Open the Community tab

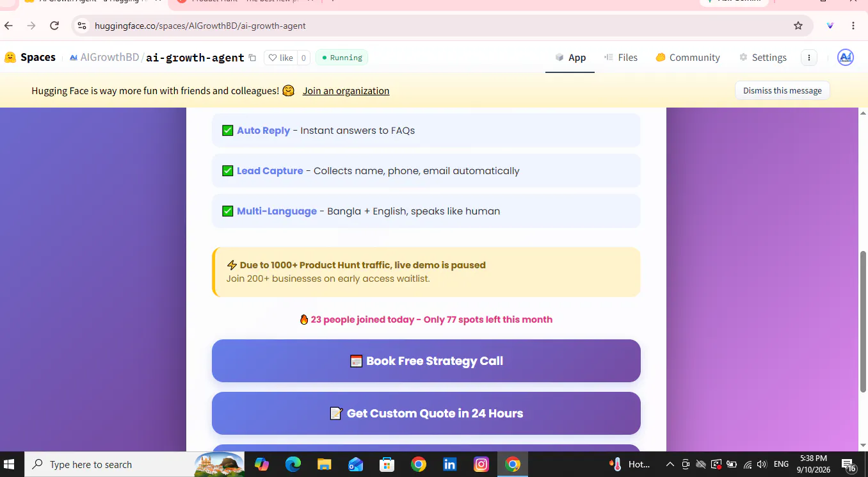tap(687, 58)
